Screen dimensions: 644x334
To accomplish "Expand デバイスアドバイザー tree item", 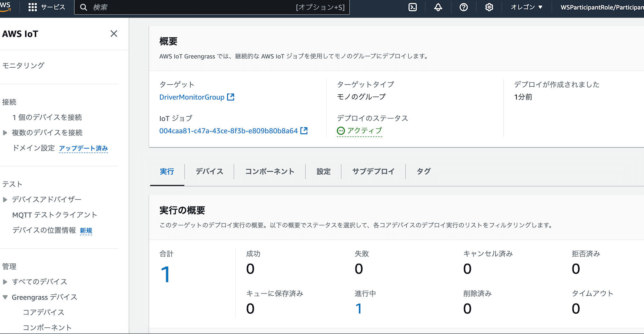I will coord(5,200).
